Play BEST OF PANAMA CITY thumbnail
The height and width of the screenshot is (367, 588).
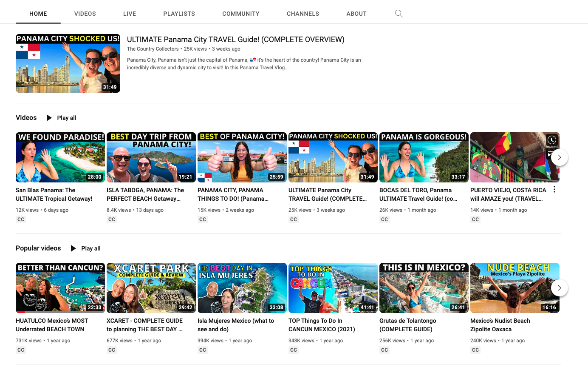[x=242, y=157]
